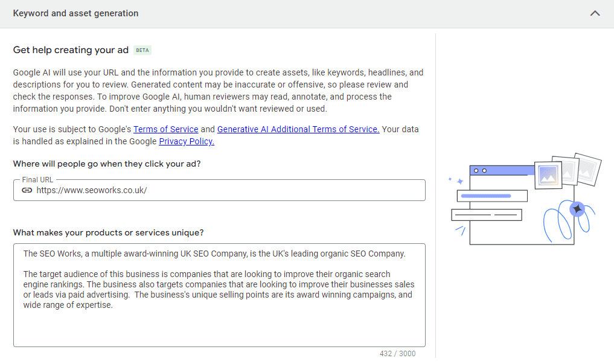Viewport: 614px width, 364px height.
Task: Click the 'Get help creating your ad' heading
Action: click(71, 50)
